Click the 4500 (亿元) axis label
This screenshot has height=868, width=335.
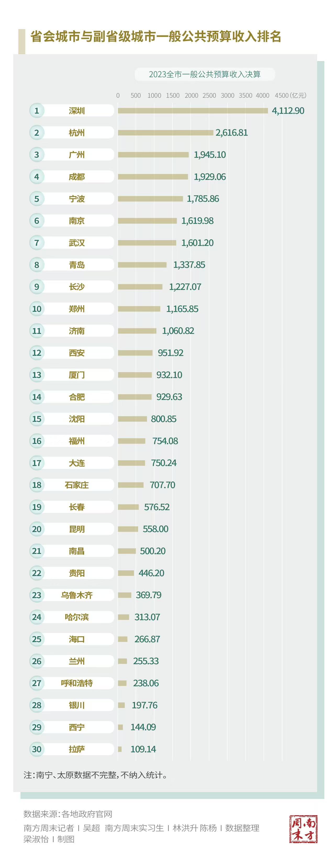click(x=290, y=95)
